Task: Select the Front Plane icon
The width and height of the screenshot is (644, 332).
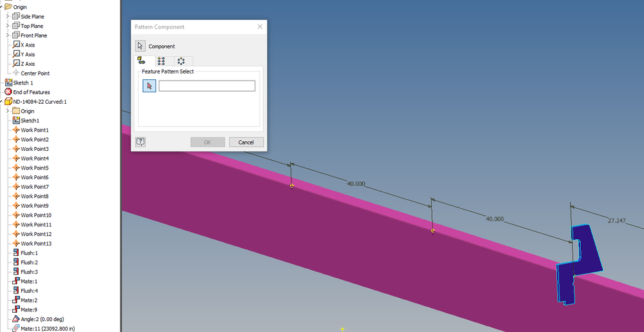Action: coord(16,35)
